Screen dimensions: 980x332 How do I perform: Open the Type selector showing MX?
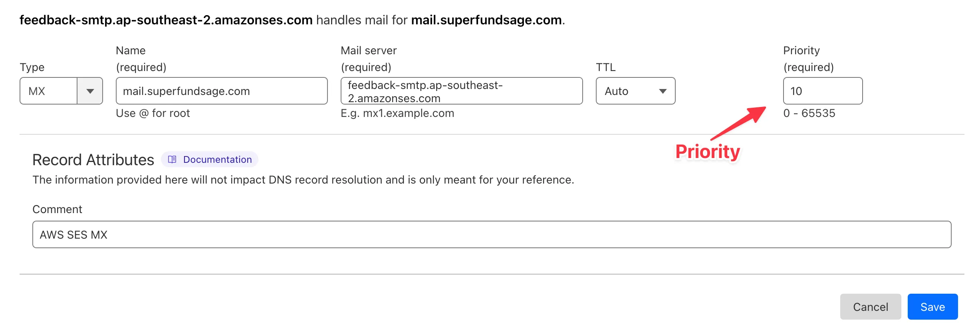pos(60,91)
